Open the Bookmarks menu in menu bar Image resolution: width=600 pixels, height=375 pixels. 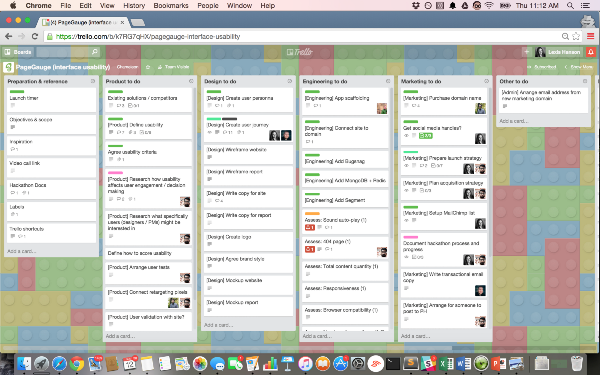coord(171,6)
